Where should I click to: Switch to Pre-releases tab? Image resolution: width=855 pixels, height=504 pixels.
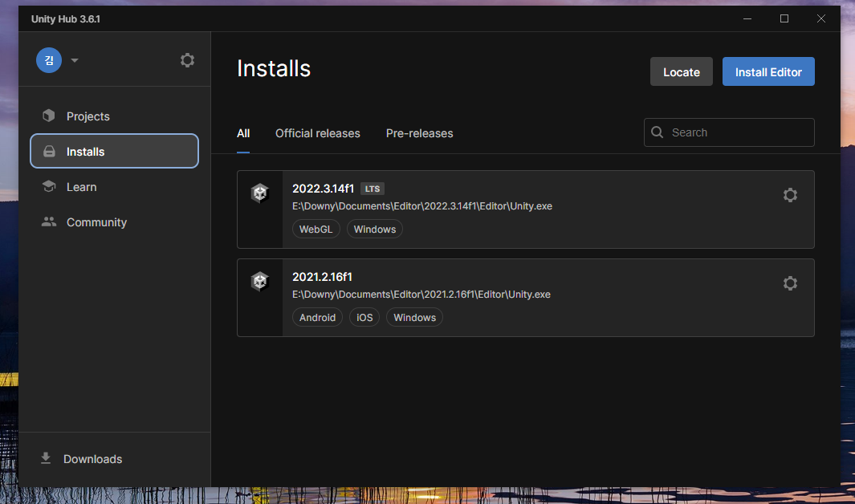[x=419, y=133]
